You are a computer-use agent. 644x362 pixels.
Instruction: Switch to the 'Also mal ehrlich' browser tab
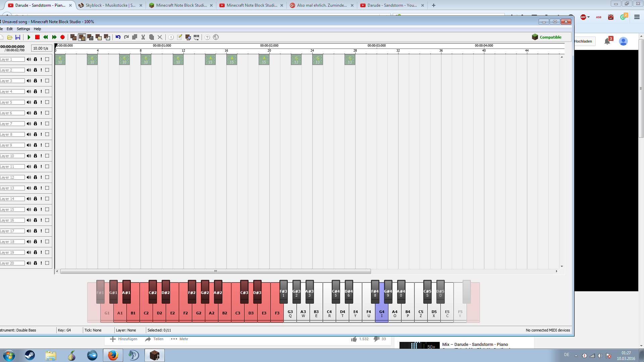[x=321, y=5]
